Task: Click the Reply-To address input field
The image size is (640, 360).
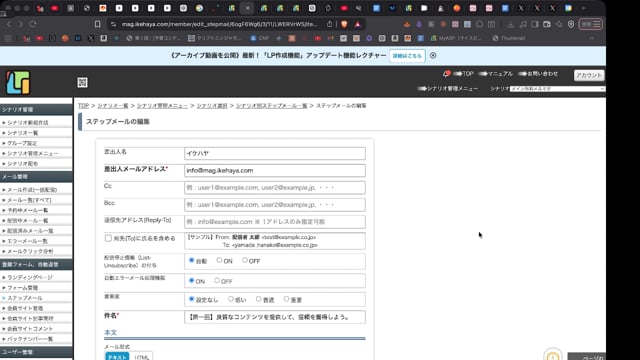Action: 275,222
